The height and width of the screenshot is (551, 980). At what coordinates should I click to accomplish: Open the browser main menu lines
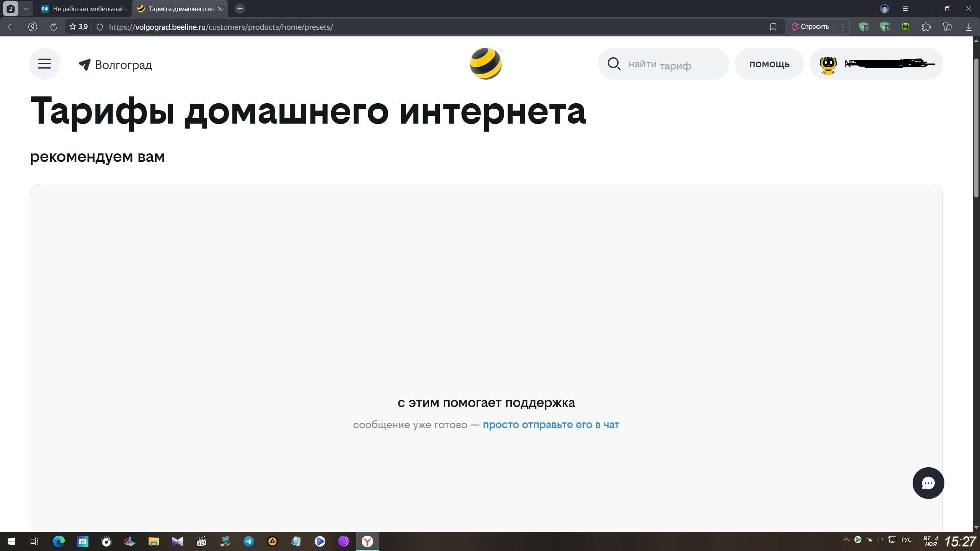pyautogui.click(x=905, y=9)
